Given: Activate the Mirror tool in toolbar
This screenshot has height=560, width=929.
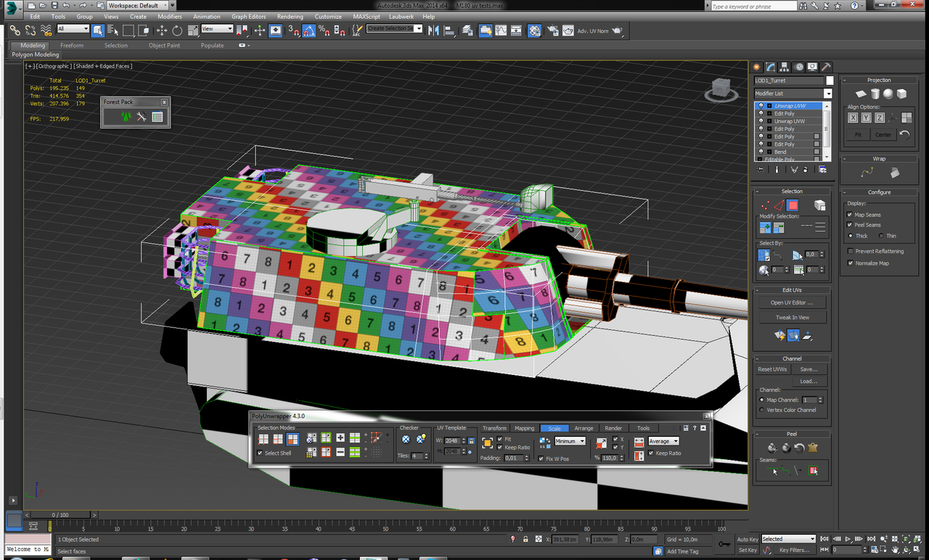Looking at the screenshot, I should tap(433, 30).
